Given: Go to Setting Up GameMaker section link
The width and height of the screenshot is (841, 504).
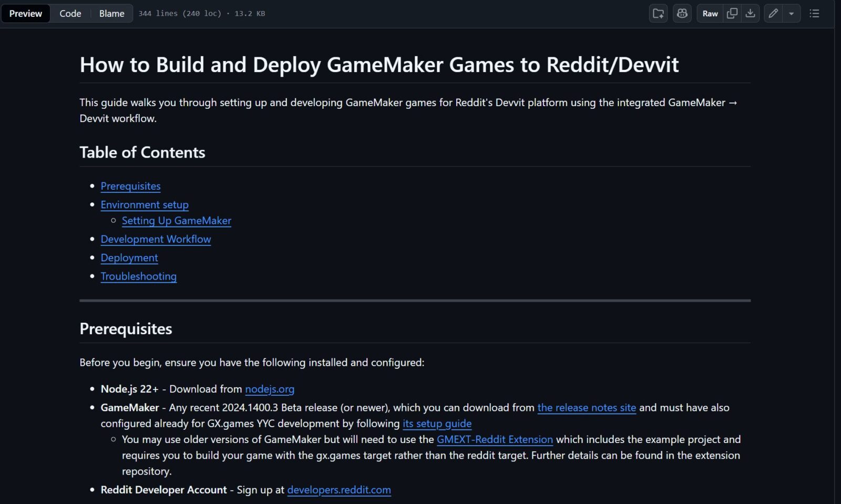Looking at the screenshot, I should (176, 221).
